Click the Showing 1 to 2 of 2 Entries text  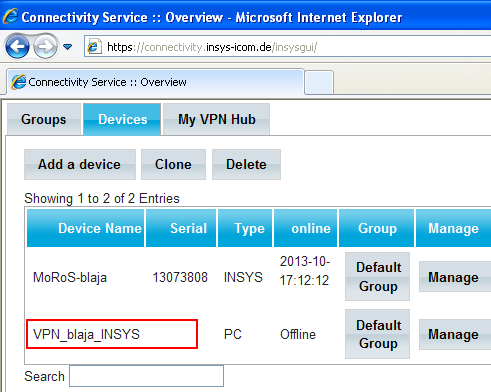(x=102, y=199)
